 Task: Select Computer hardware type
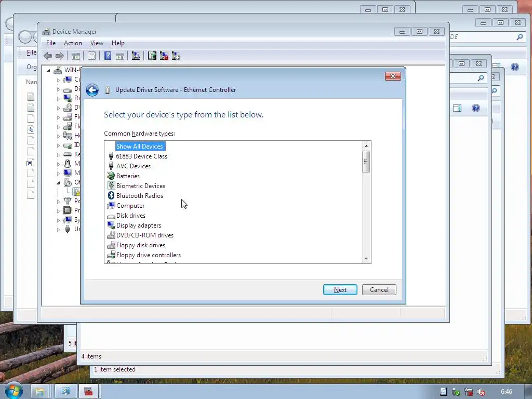click(x=130, y=206)
